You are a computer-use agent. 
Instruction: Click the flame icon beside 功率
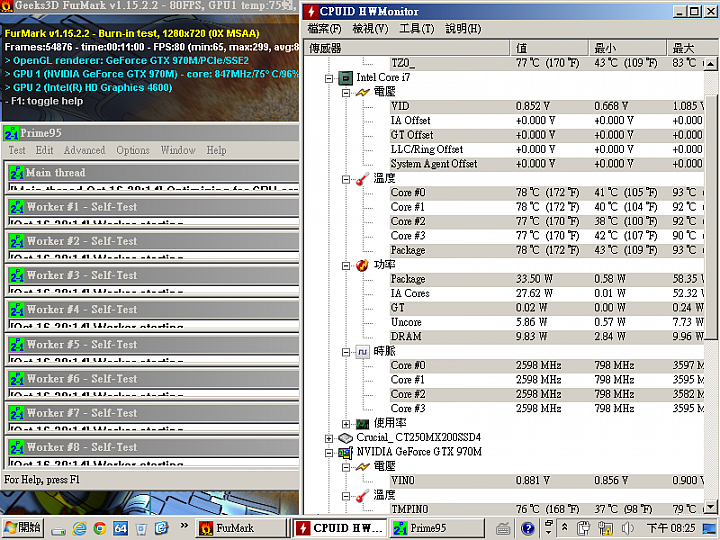click(x=362, y=265)
